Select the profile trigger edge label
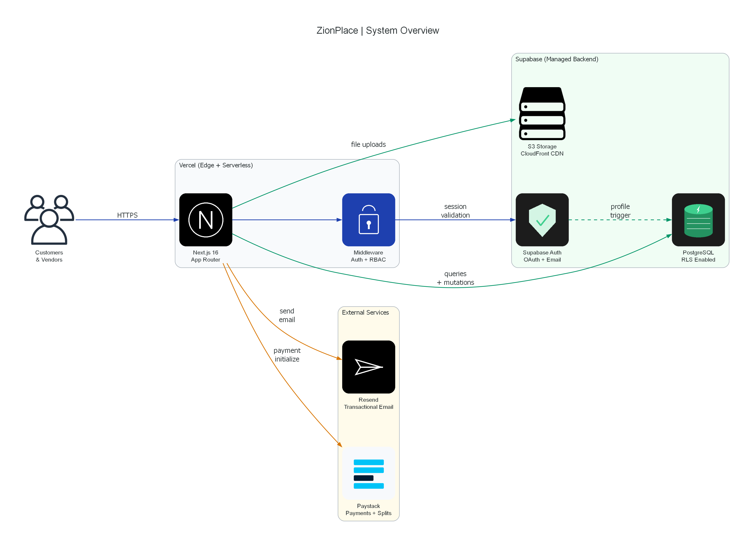Viewport: 756px width, 548px height. (x=620, y=211)
